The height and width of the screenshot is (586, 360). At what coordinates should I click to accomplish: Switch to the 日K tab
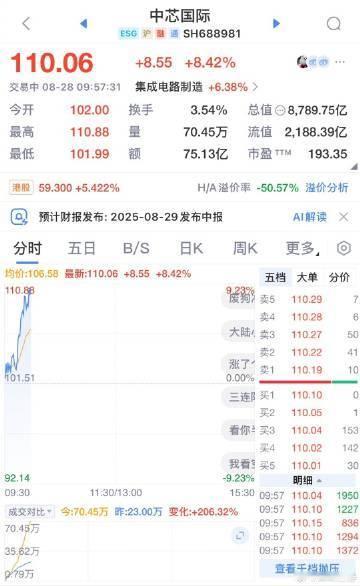(x=191, y=248)
